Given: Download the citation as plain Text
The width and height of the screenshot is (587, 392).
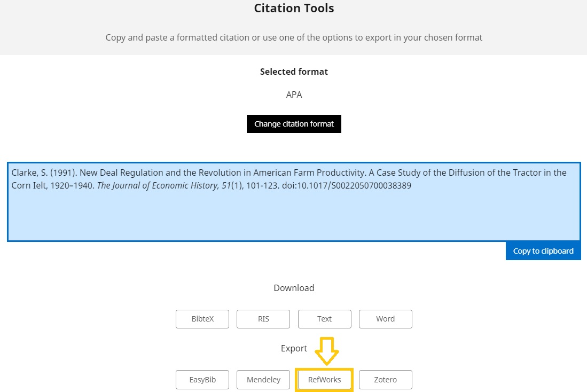Looking at the screenshot, I should click(324, 319).
